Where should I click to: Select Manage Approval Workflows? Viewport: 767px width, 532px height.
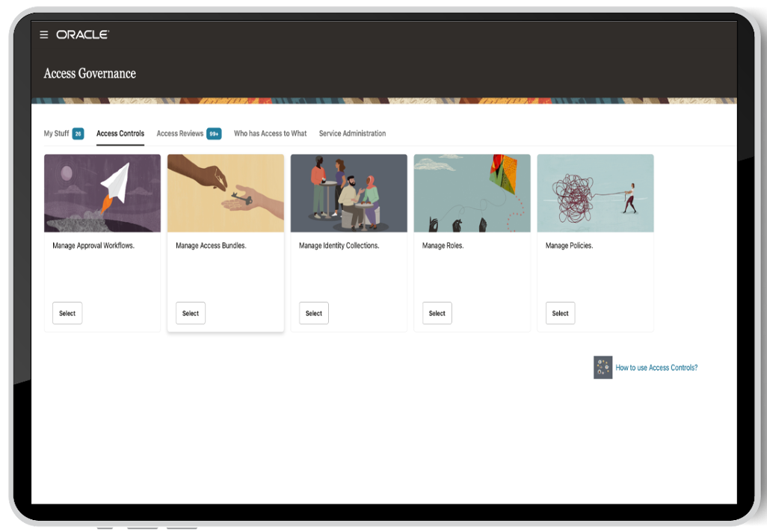[x=67, y=313]
